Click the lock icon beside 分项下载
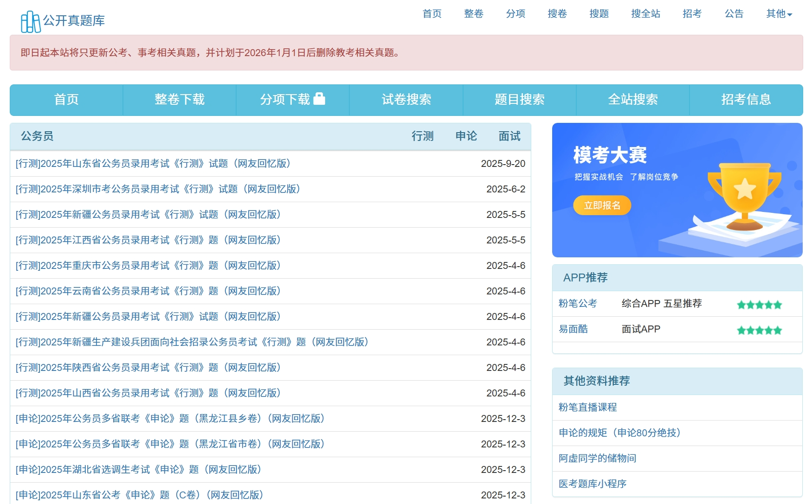812x504 pixels. point(319,99)
